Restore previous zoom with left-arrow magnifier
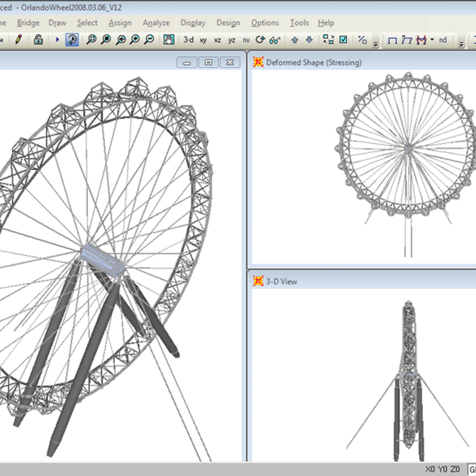The image size is (476, 476). click(121, 39)
